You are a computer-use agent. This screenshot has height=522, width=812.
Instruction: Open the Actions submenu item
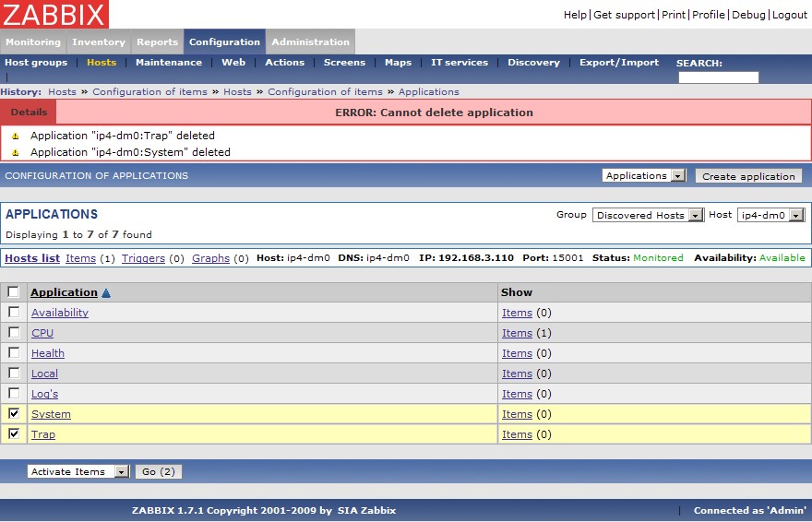point(285,62)
